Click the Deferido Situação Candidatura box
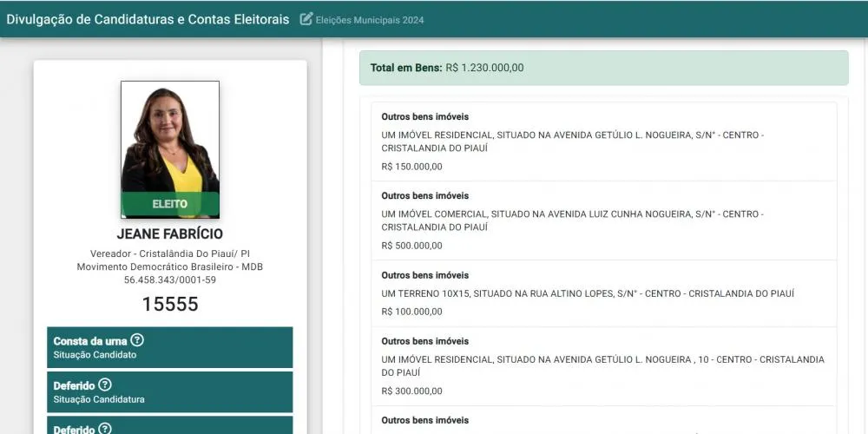Image resolution: width=868 pixels, height=434 pixels. 170,392
